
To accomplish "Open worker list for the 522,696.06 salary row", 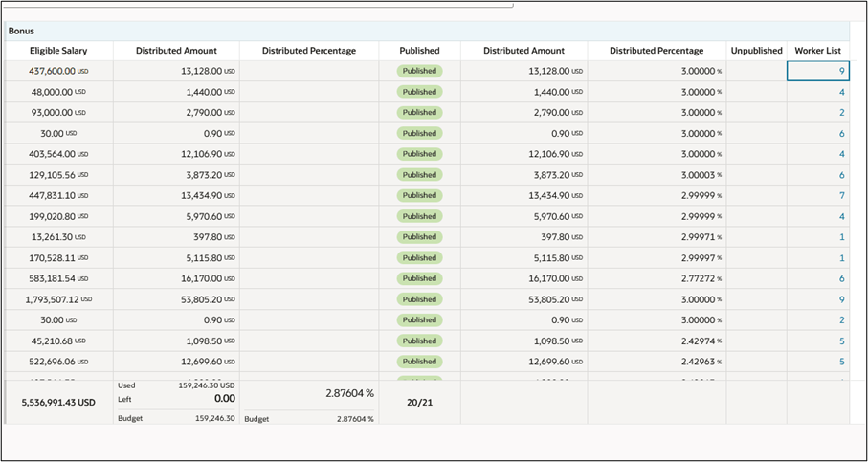I will coord(841,363).
